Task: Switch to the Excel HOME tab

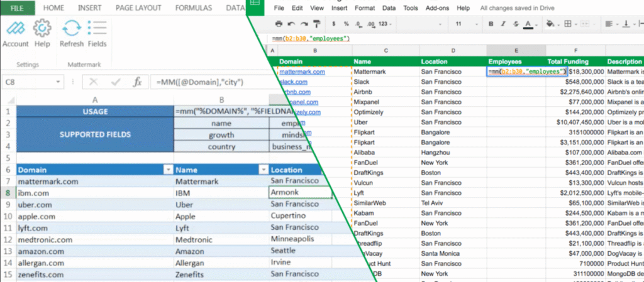Action: [53, 8]
